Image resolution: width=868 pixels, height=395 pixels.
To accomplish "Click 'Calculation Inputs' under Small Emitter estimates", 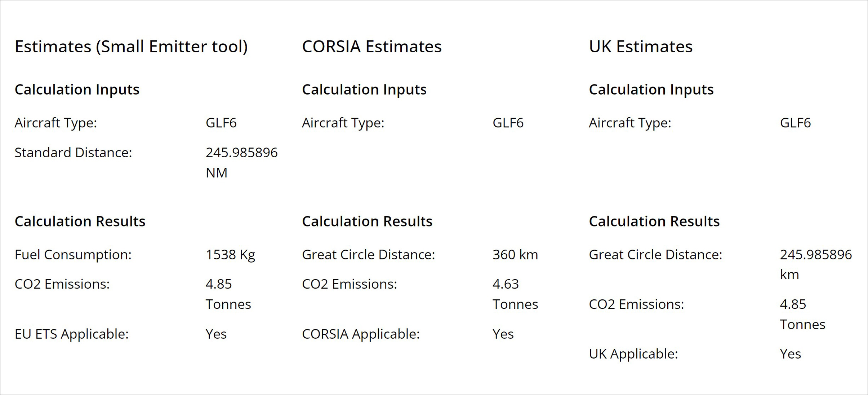I will click(77, 89).
